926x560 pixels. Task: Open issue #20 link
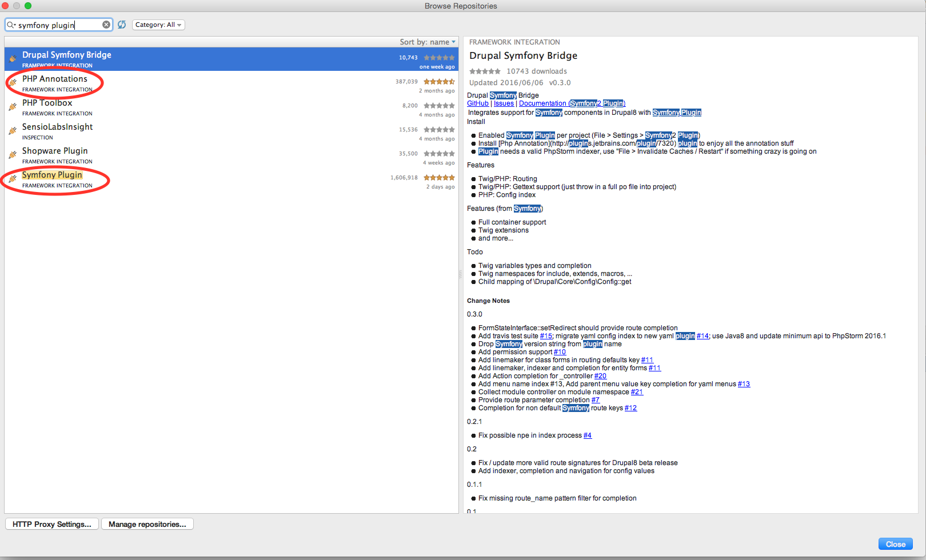[x=600, y=376]
